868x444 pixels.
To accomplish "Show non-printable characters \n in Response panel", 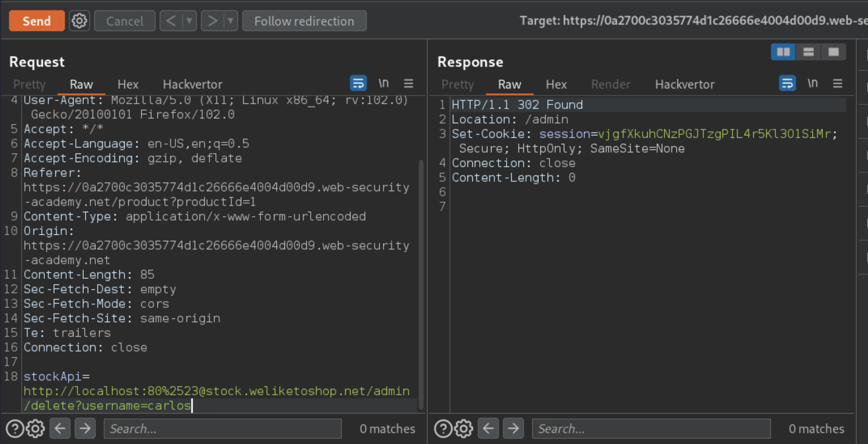I will 813,83.
